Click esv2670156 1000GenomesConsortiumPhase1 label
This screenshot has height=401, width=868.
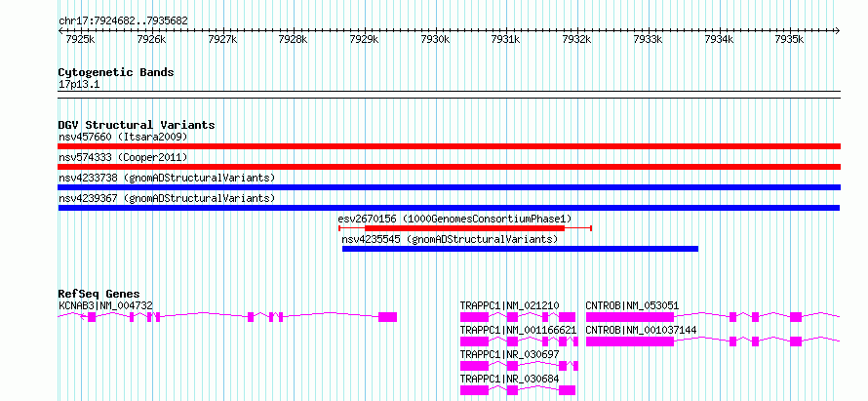point(455,219)
